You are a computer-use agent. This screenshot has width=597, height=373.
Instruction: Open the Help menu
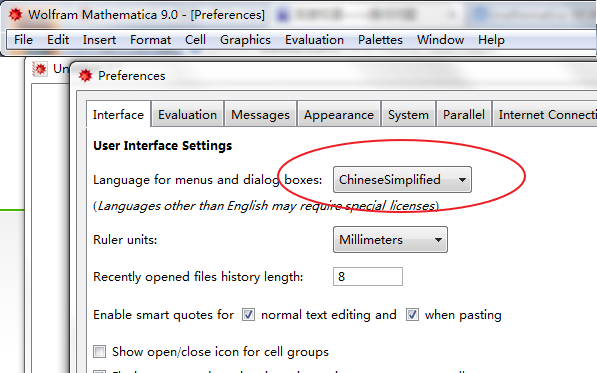click(x=491, y=40)
